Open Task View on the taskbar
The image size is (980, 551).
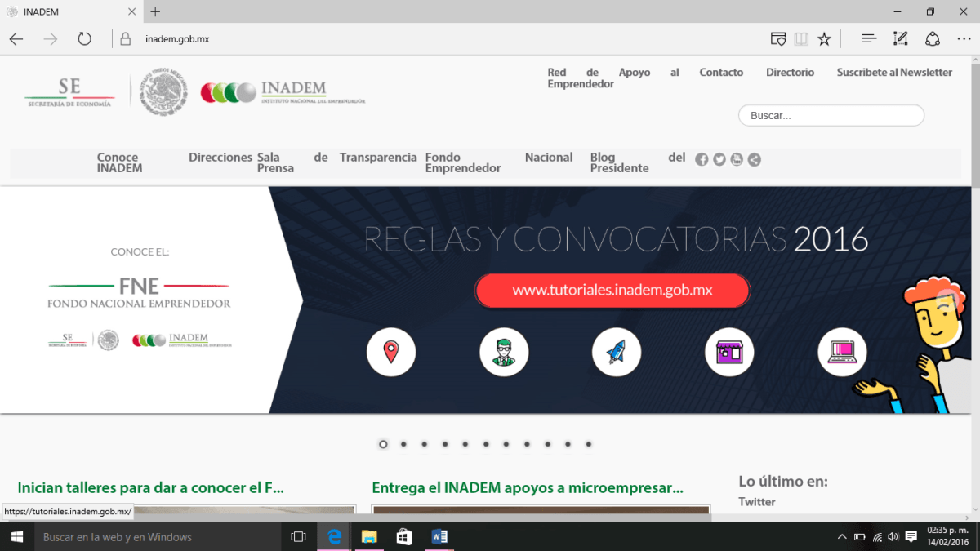click(x=299, y=536)
